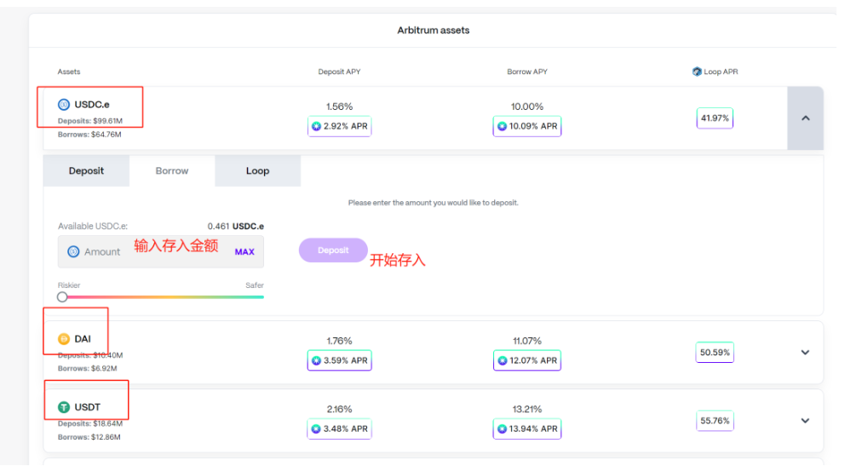Click the 10.00% borrow APY value
Viewport: 868px width, 472px height.
click(x=527, y=106)
